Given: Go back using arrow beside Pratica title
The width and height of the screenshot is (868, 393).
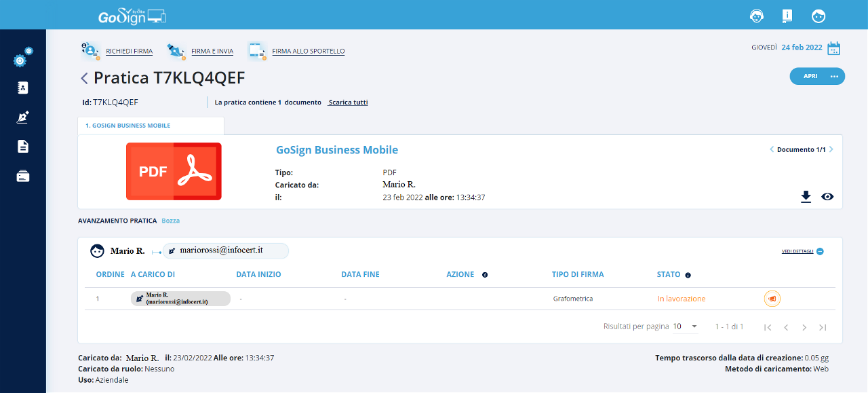Looking at the screenshot, I should 84,78.
